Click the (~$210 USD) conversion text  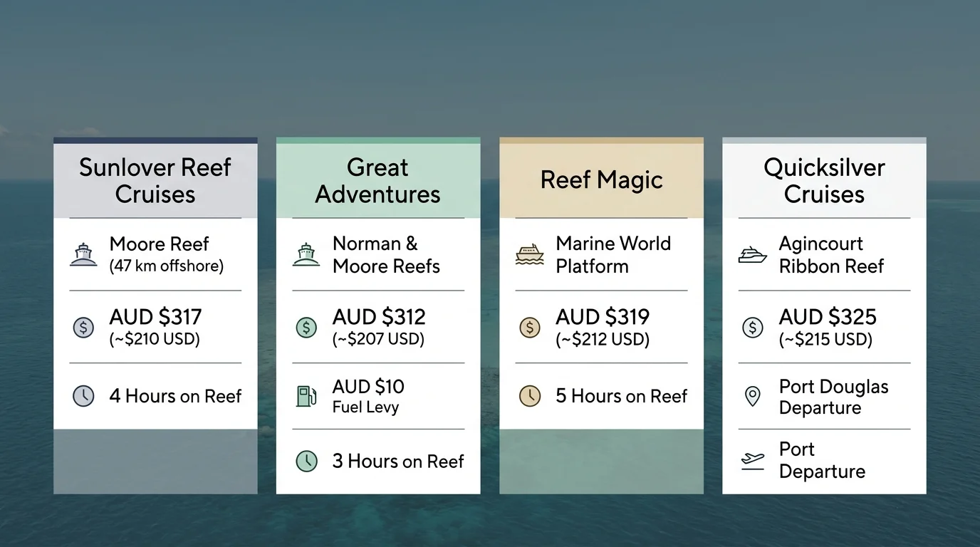(x=155, y=339)
